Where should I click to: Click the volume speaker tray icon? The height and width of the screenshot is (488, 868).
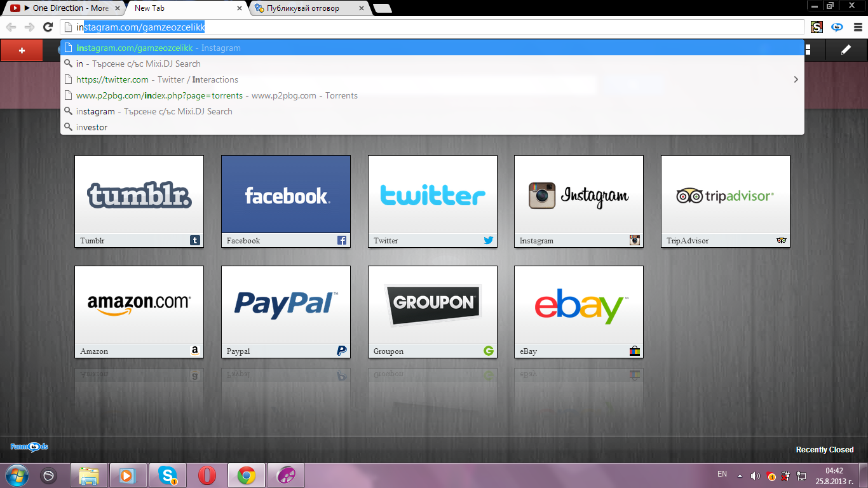click(756, 476)
